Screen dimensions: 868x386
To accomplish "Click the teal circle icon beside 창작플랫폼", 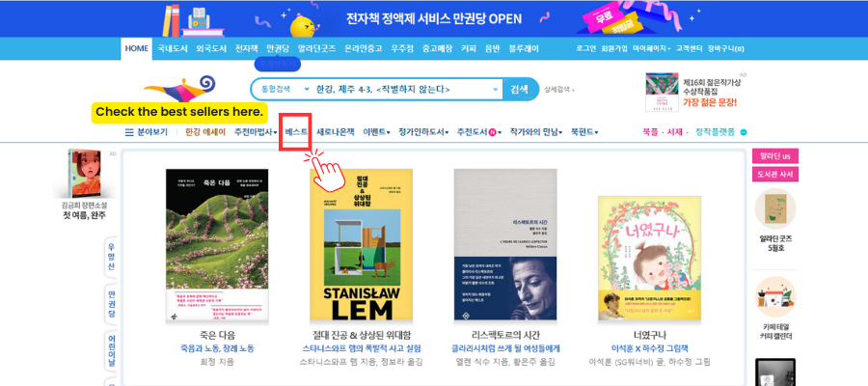I will point(744,132).
